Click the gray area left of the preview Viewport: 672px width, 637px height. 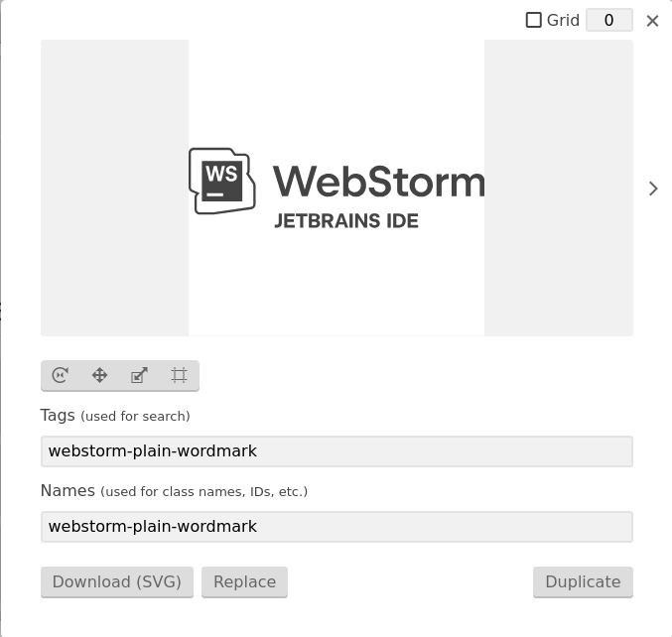[114, 188]
